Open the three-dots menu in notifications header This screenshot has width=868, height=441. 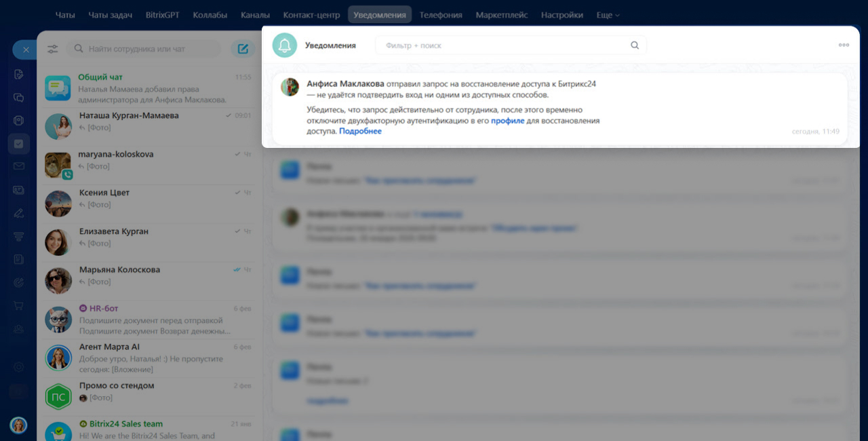(x=844, y=45)
